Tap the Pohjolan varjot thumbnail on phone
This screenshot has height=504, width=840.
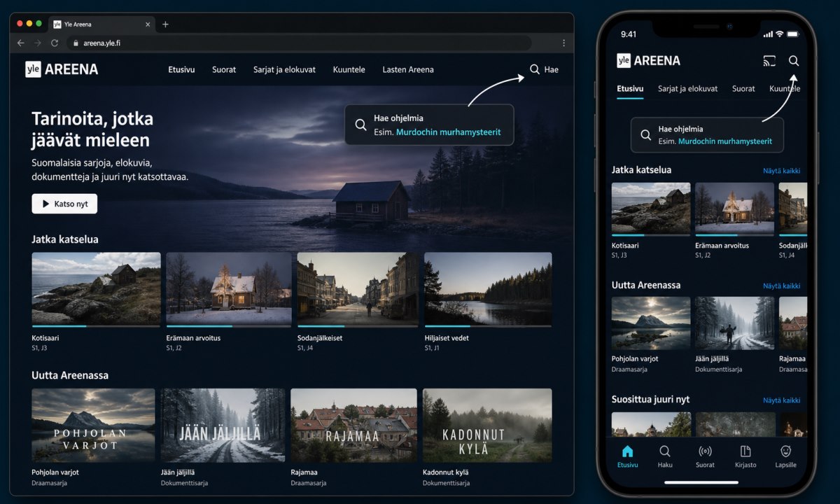click(651, 323)
